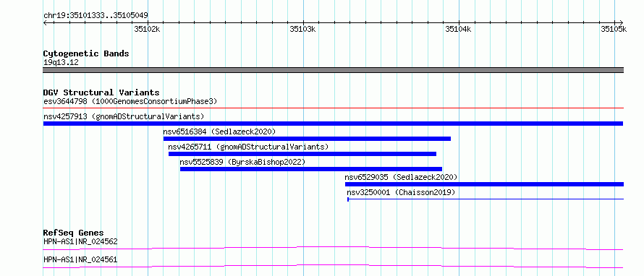The width and height of the screenshot is (644, 276).
Task: Open the nsv5525839 (ByrskaBishop2022) label
Action: (242, 162)
